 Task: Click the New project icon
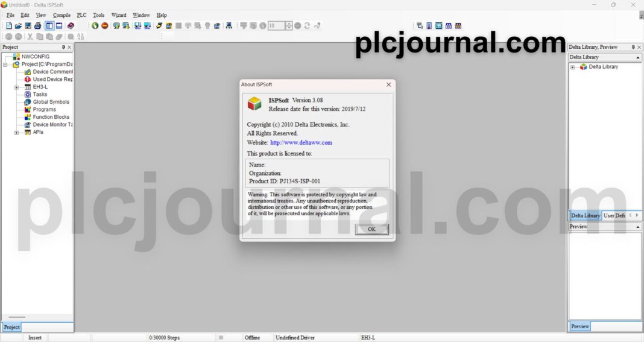(x=8, y=26)
